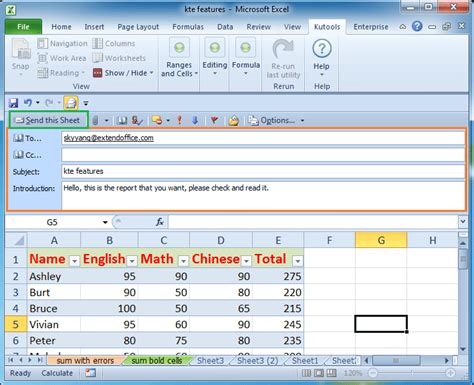The height and width of the screenshot is (385, 474).
Task: Open Customize Quick Access Toolbar dropdown
Action: [x=86, y=103]
